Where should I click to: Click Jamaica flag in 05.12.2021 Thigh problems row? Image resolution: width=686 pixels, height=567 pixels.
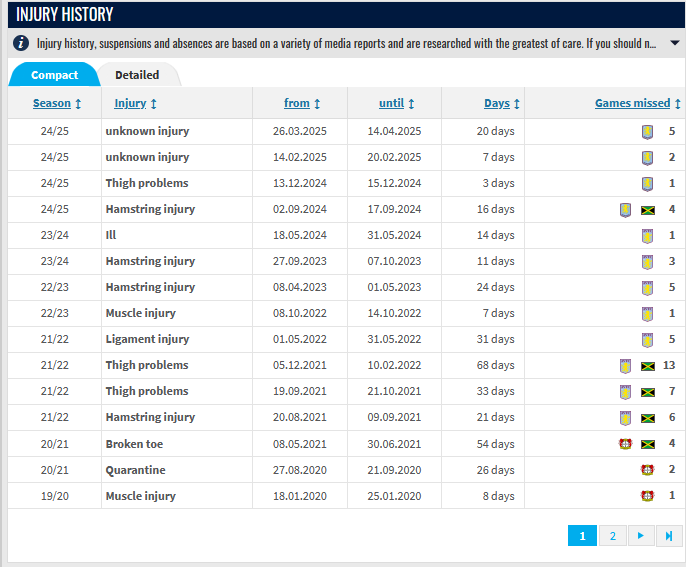click(648, 366)
